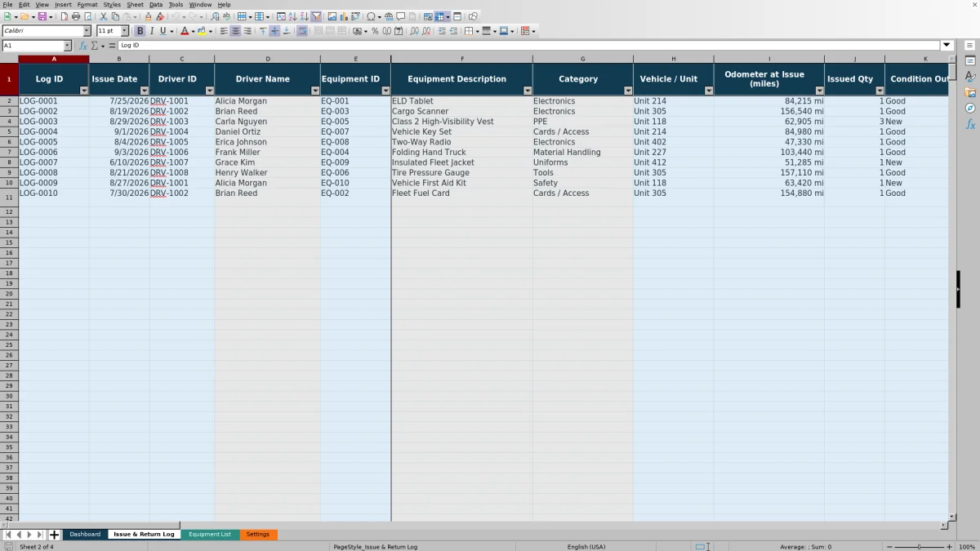Toggle Center Horizontally alignment
Viewport: 980px width, 551px height.
click(235, 31)
